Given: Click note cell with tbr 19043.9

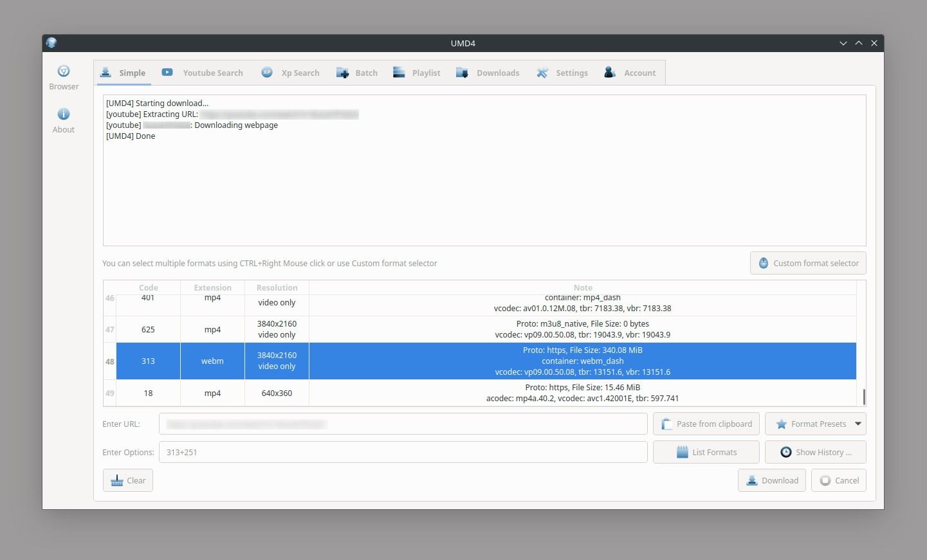Looking at the screenshot, I should click(x=583, y=329).
